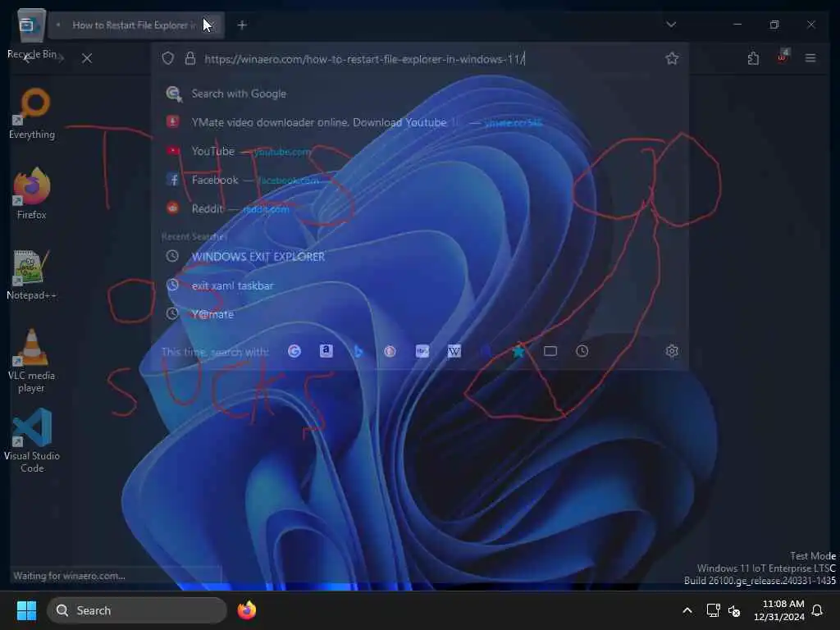Image resolution: width=840 pixels, height=630 pixels.
Task: Search this time with Google icon
Action: point(294,351)
